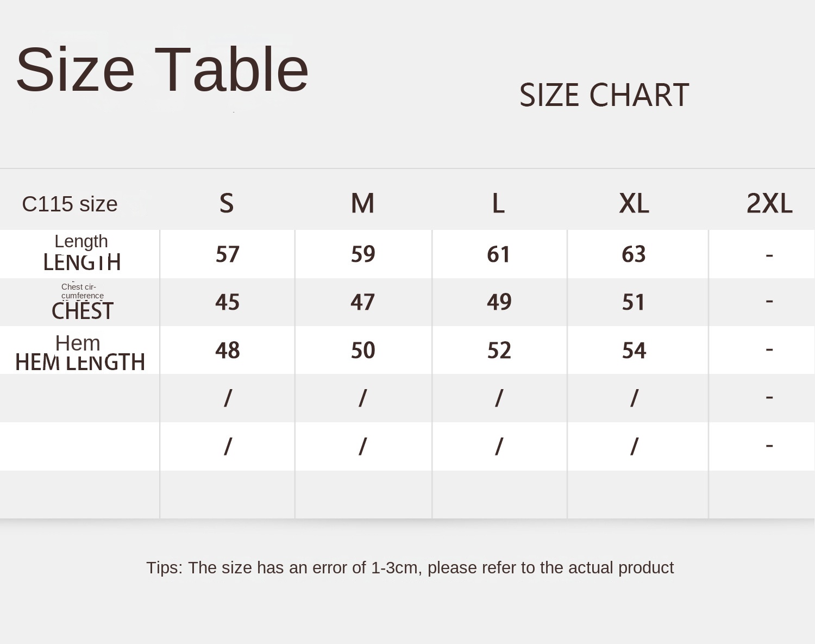
Task: Click the HEM LENGTH row label
Action: [x=80, y=362]
